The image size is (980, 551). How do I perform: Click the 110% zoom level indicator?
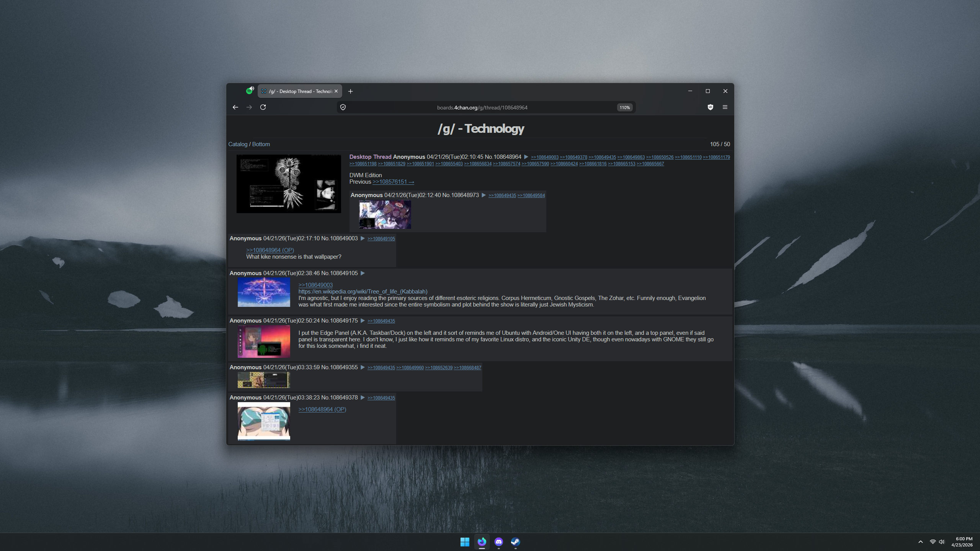point(625,108)
